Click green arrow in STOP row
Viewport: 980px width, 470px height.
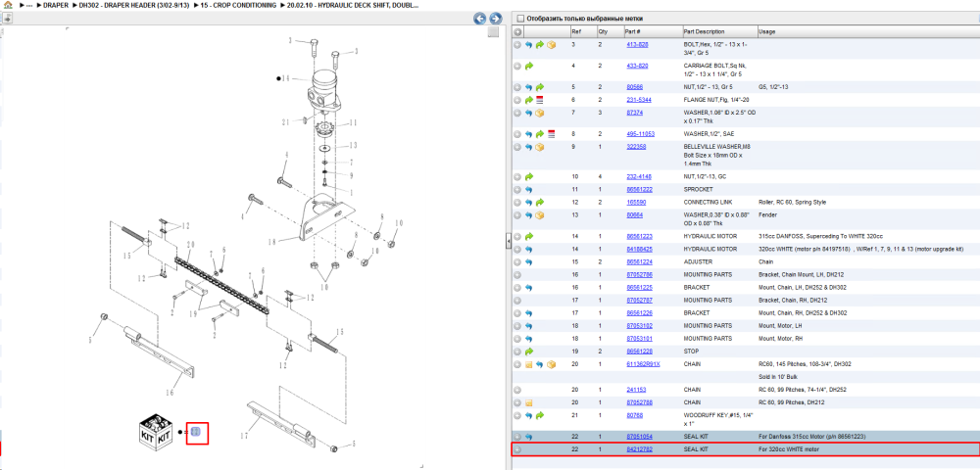(529, 352)
